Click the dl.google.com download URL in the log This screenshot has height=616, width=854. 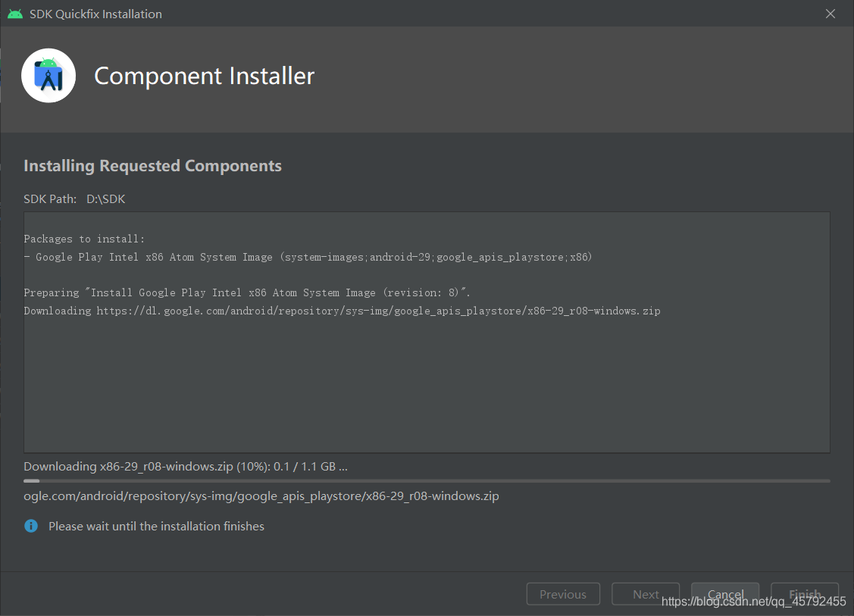pyautogui.click(x=379, y=311)
